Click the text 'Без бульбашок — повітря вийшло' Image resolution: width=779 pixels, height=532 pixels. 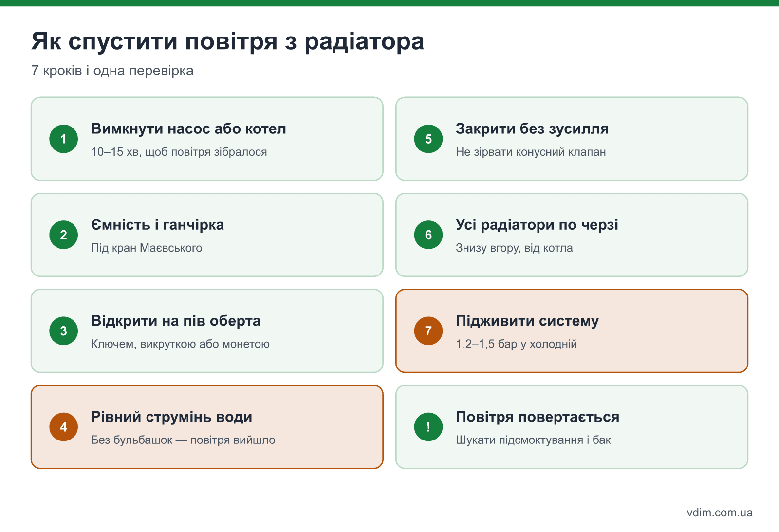pyautogui.click(x=183, y=440)
